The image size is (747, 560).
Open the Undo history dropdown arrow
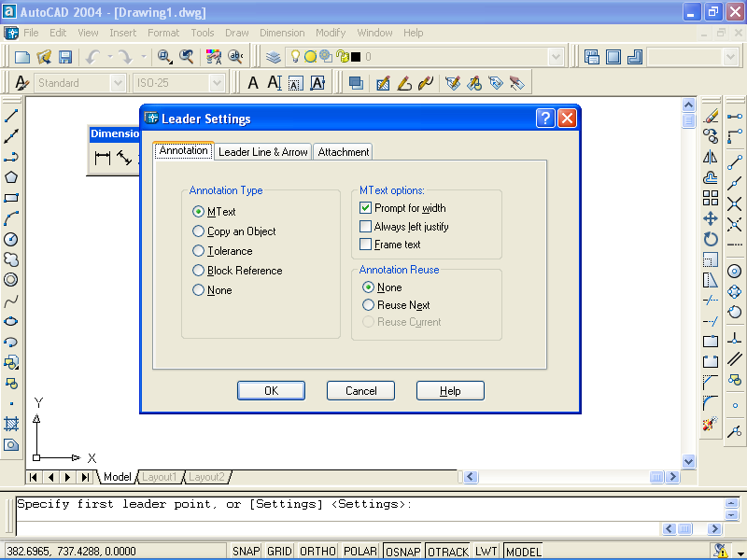pyautogui.click(x=109, y=57)
